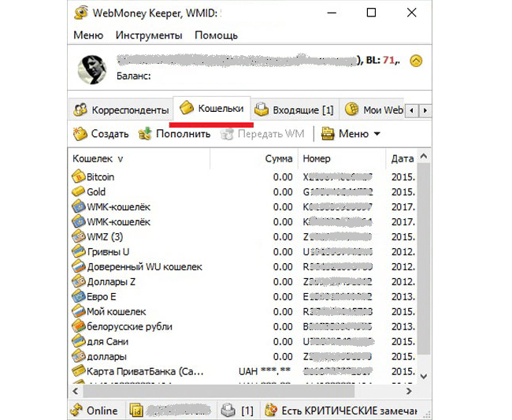Click the Доверенный WU кошелек icon
The height and width of the screenshot is (420, 512).
click(x=78, y=266)
